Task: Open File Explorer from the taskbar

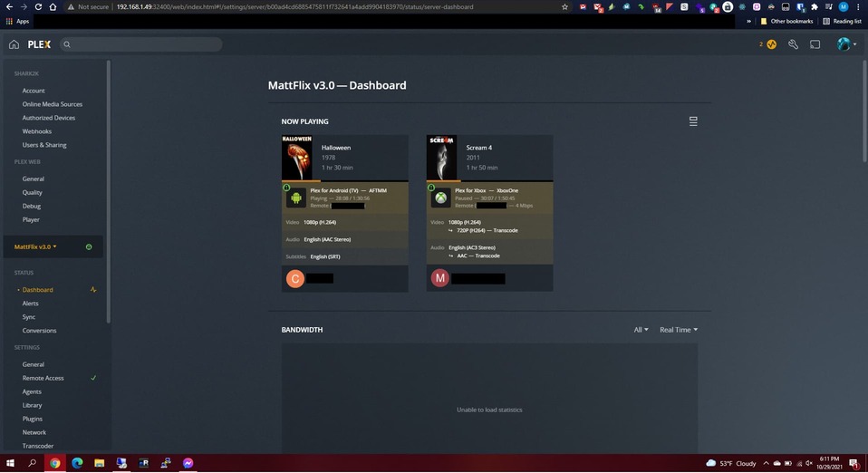Action: 99,463
